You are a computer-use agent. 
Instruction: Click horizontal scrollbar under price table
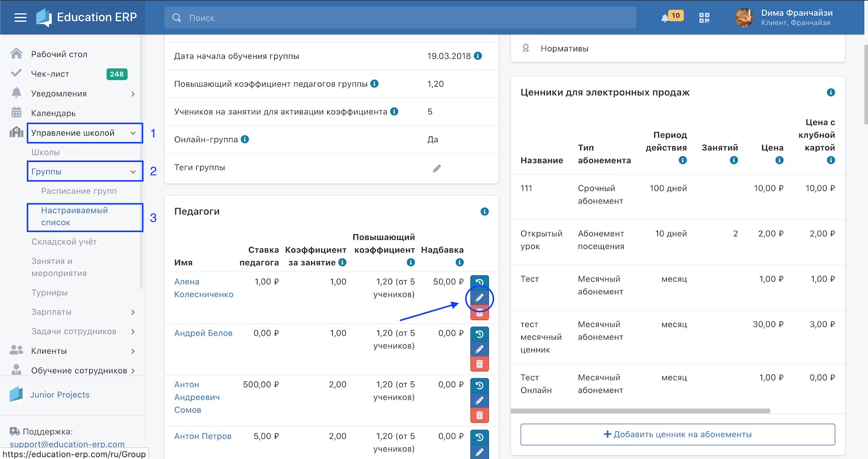coord(640,411)
